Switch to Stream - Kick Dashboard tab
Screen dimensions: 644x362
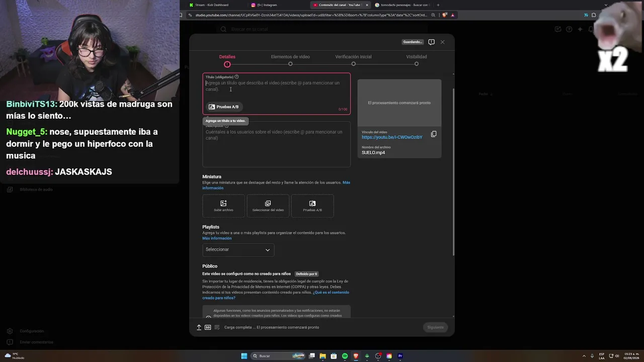(x=212, y=5)
